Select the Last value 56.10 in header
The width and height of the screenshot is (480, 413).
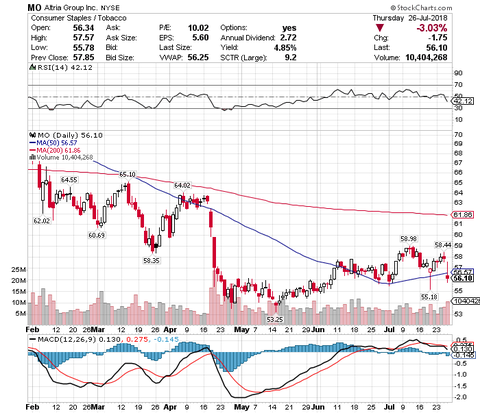click(437, 48)
